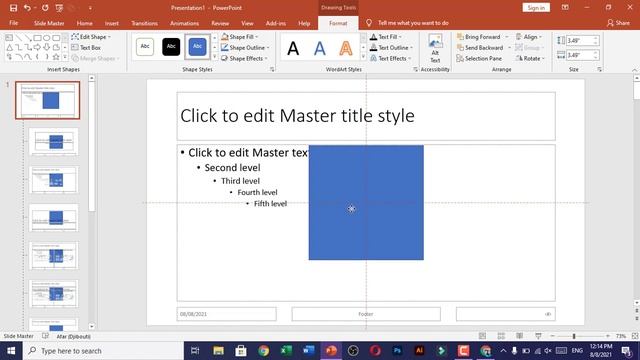640x360 pixels.
Task: Open the Shape Fill dropdown
Action: 240,37
